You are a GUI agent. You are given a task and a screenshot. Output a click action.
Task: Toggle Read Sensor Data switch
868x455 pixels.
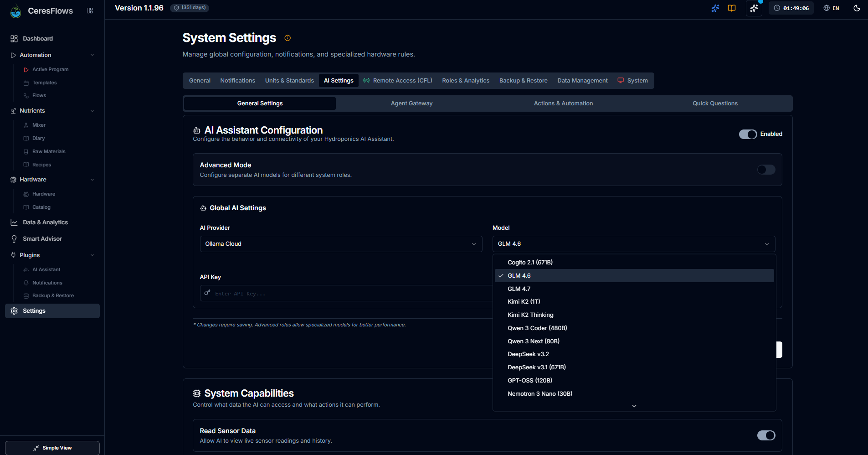pyautogui.click(x=766, y=435)
